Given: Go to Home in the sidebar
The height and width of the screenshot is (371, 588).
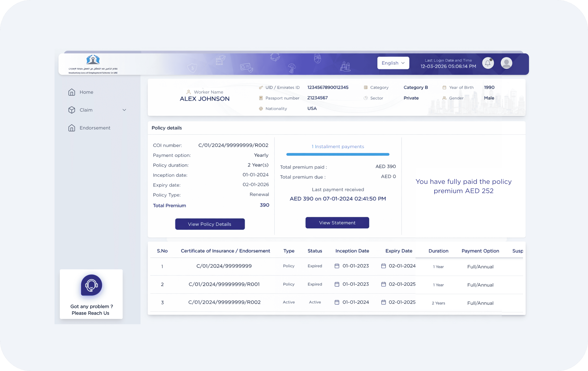Looking at the screenshot, I should point(86,92).
